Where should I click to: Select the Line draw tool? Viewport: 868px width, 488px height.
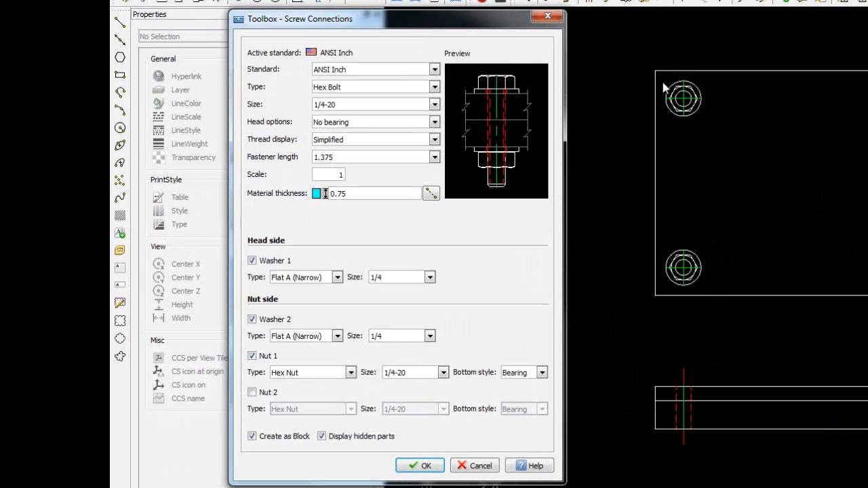pyautogui.click(x=120, y=22)
